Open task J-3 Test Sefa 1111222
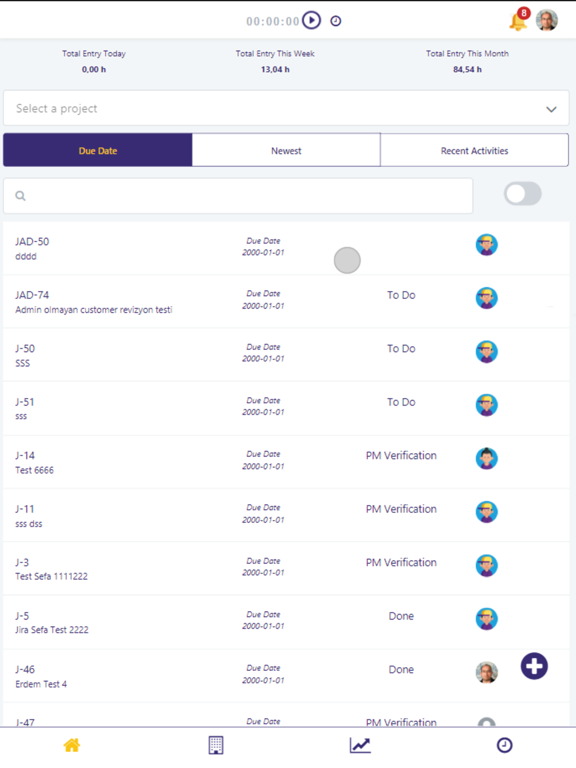 [286, 569]
